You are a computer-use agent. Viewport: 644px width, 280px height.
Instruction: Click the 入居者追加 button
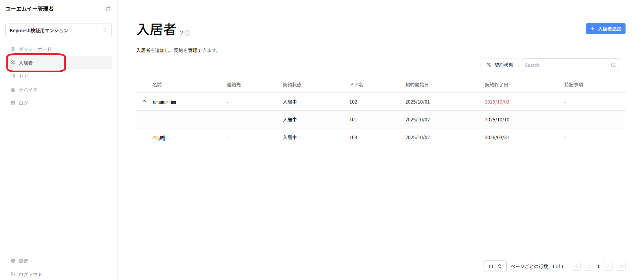[x=605, y=29]
